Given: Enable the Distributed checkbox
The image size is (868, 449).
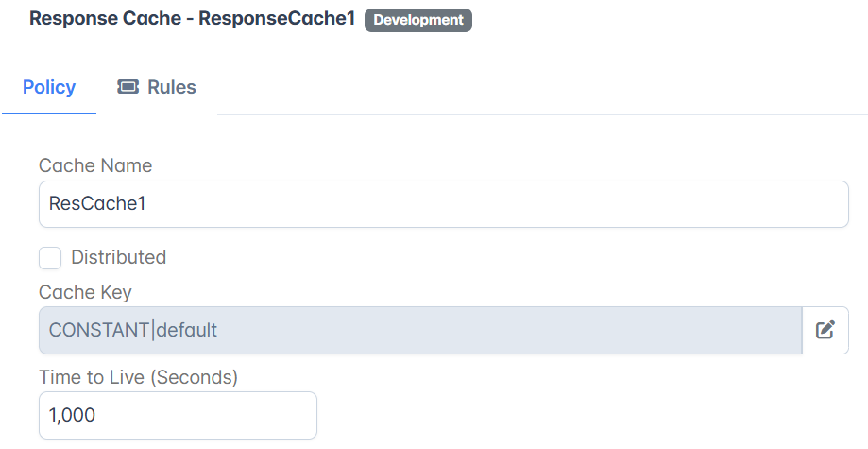Looking at the screenshot, I should [50, 258].
